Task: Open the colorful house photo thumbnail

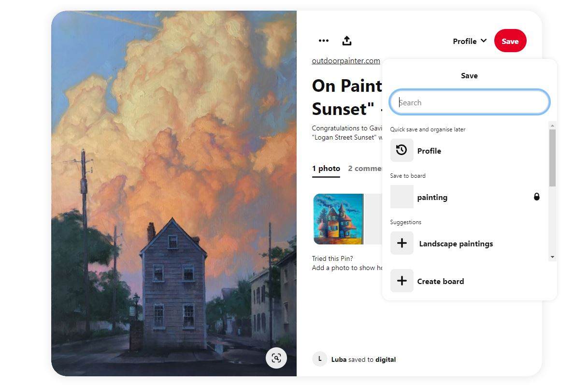Action: pos(338,219)
